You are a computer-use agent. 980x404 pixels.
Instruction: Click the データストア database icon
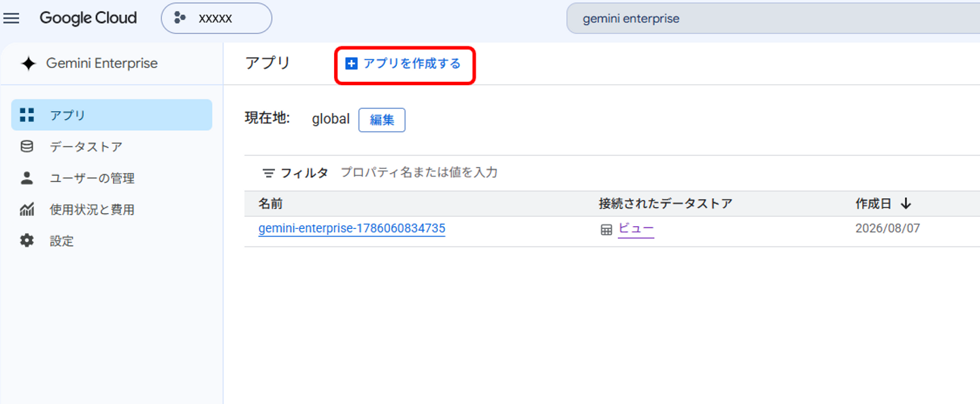click(27, 146)
